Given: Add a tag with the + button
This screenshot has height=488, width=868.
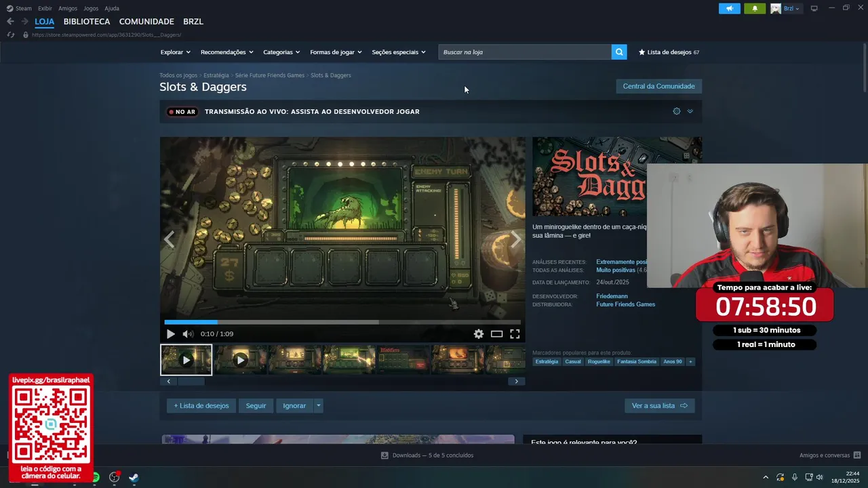Looking at the screenshot, I should pyautogui.click(x=691, y=361).
